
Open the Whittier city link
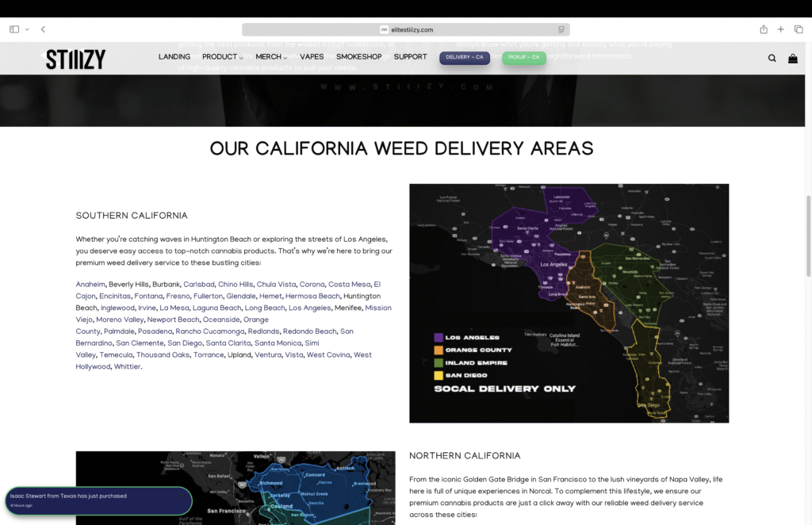click(x=128, y=366)
